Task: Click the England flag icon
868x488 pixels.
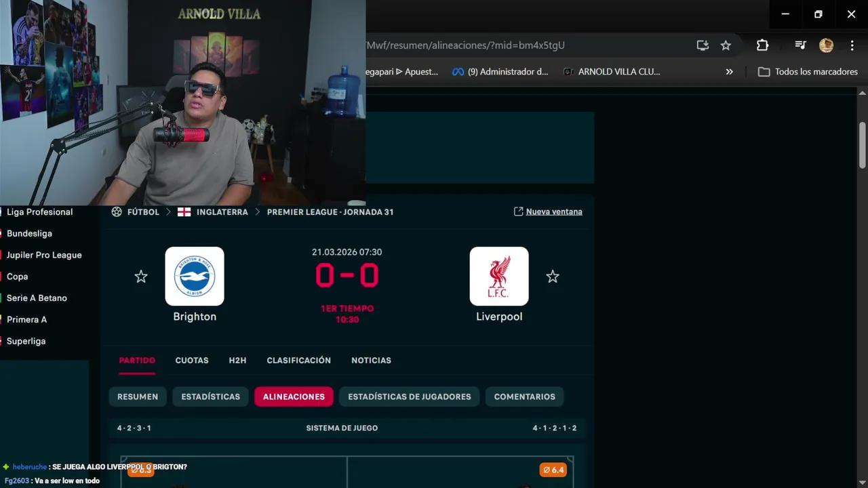Action: (184, 212)
